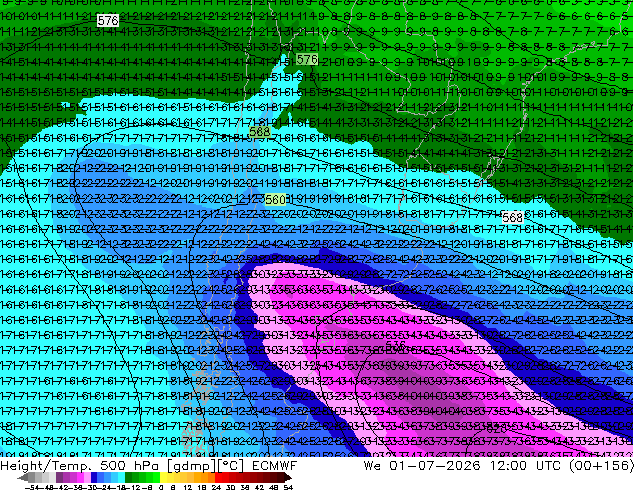Click the 'ECMWF' model name
This screenshot has width=634, height=490.
[275, 466]
